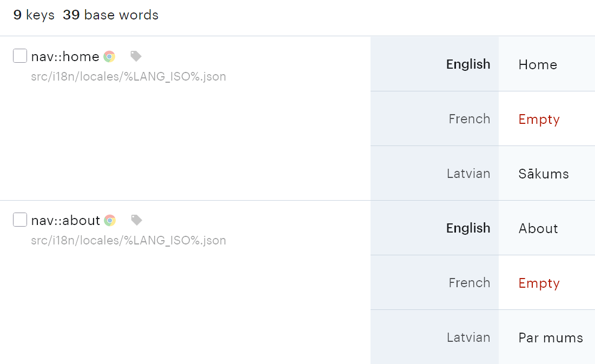Click the file path under nav::about
Viewport: 595px width, 364px height.
[128, 240]
